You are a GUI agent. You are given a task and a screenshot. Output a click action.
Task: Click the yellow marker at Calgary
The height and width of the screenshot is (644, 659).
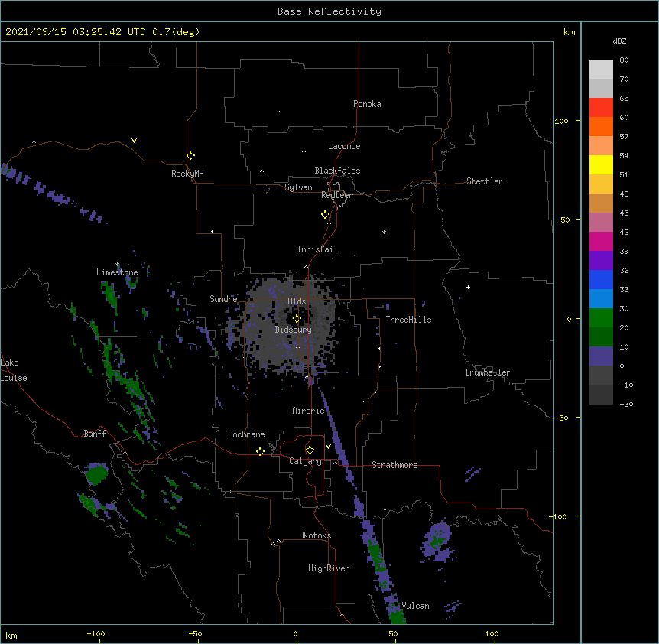pos(310,450)
